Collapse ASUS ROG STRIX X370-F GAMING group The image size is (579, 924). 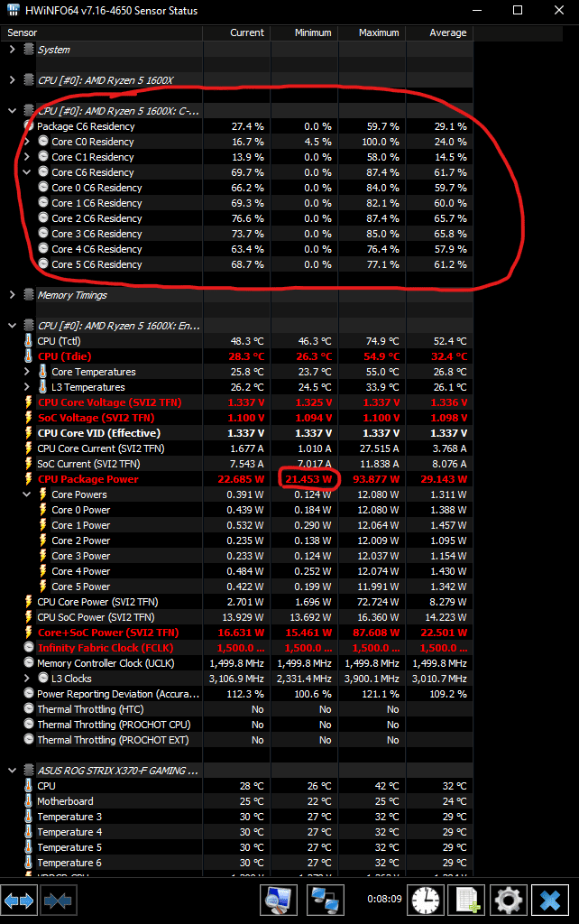pyautogui.click(x=12, y=771)
